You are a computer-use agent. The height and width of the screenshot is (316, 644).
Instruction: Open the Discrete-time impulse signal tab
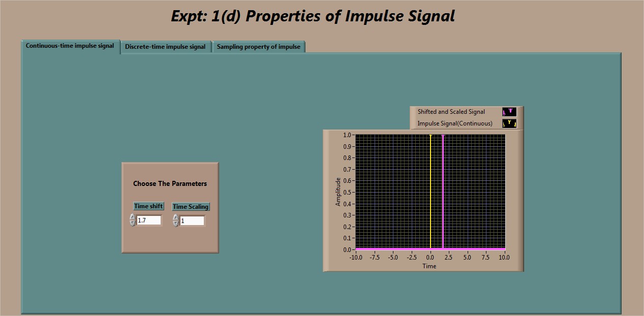(165, 47)
